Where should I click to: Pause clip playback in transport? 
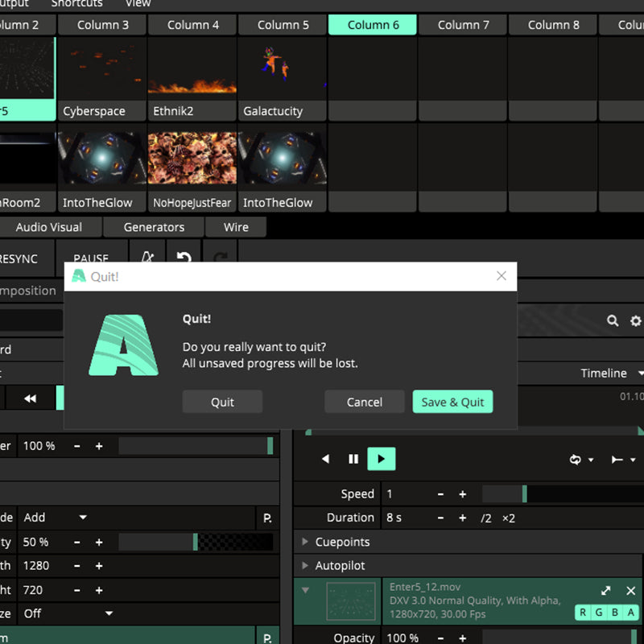(353, 459)
